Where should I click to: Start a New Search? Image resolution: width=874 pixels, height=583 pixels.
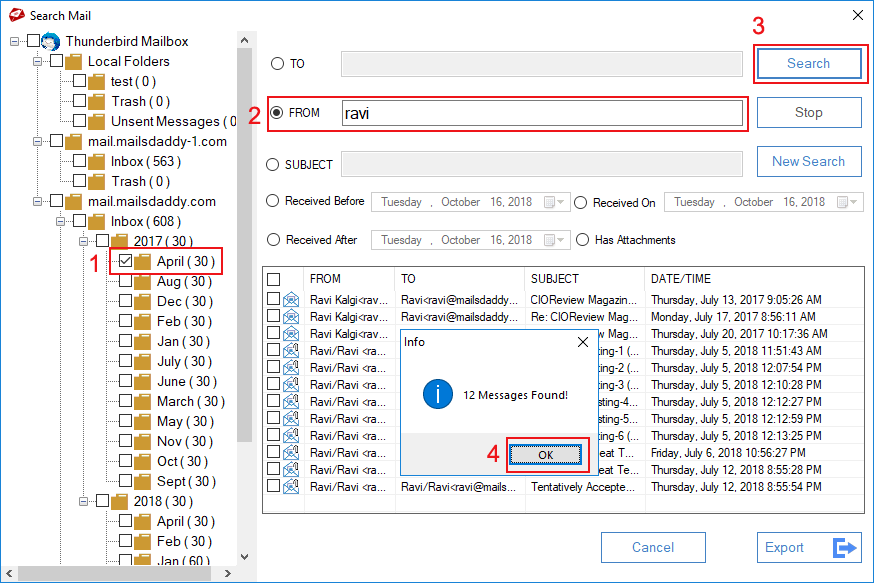click(809, 161)
